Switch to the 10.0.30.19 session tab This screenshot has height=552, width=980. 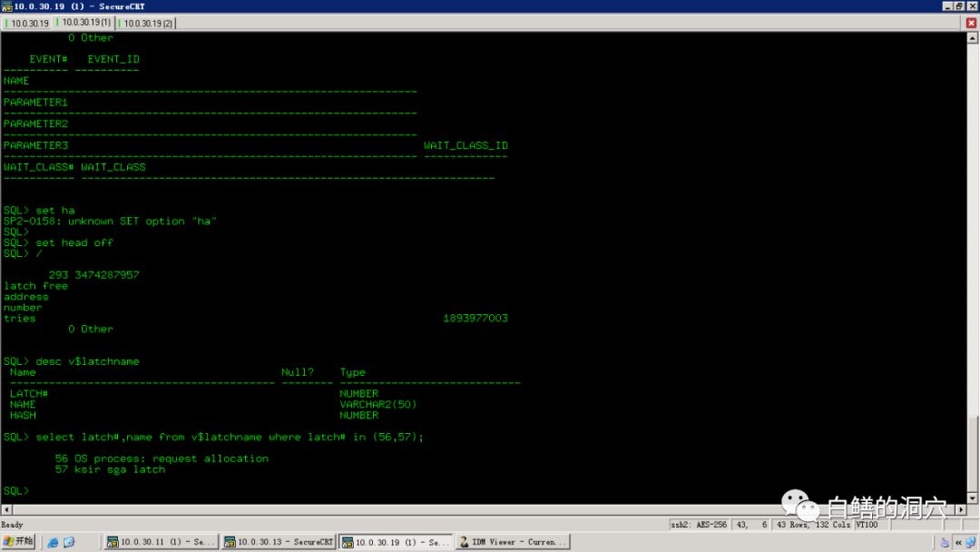(27, 23)
